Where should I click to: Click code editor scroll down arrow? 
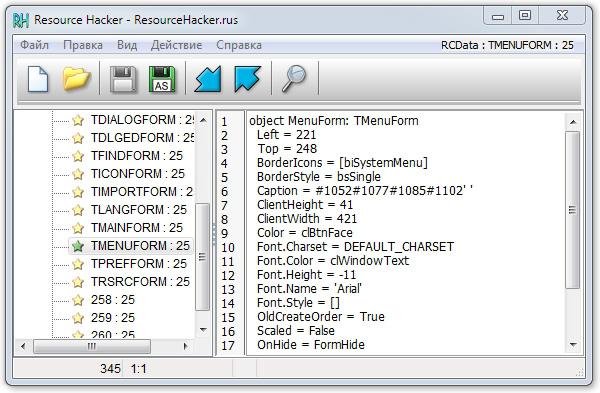tap(573, 345)
